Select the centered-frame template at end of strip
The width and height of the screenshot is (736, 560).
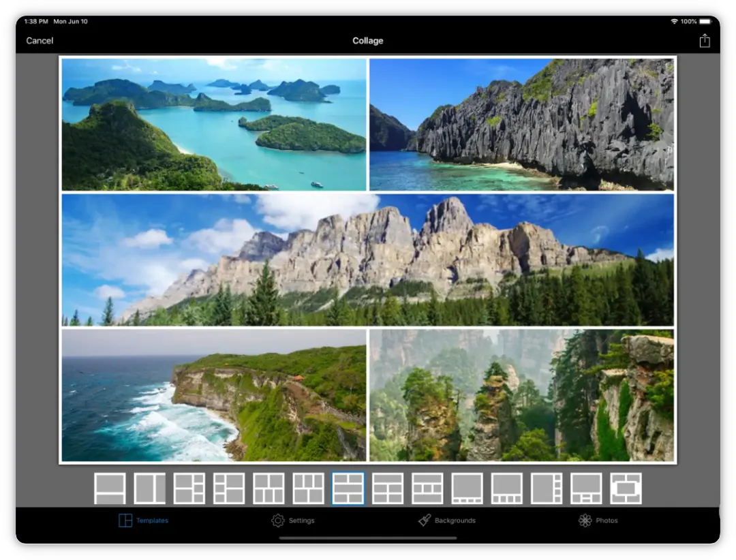pyautogui.click(x=626, y=488)
